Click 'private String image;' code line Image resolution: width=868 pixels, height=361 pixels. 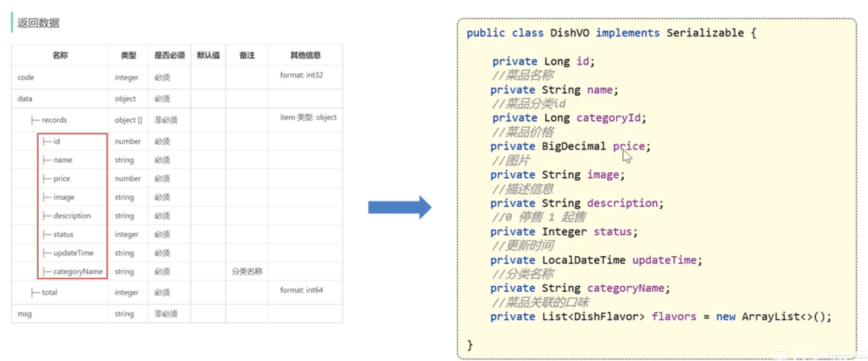557,175
